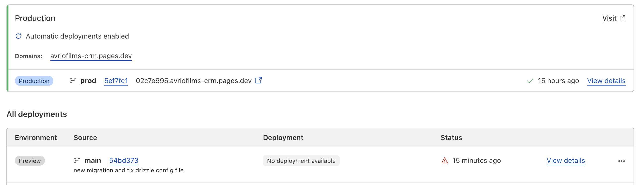Open commit 54bd373 link
The image size is (644, 185).
pyautogui.click(x=124, y=160)
